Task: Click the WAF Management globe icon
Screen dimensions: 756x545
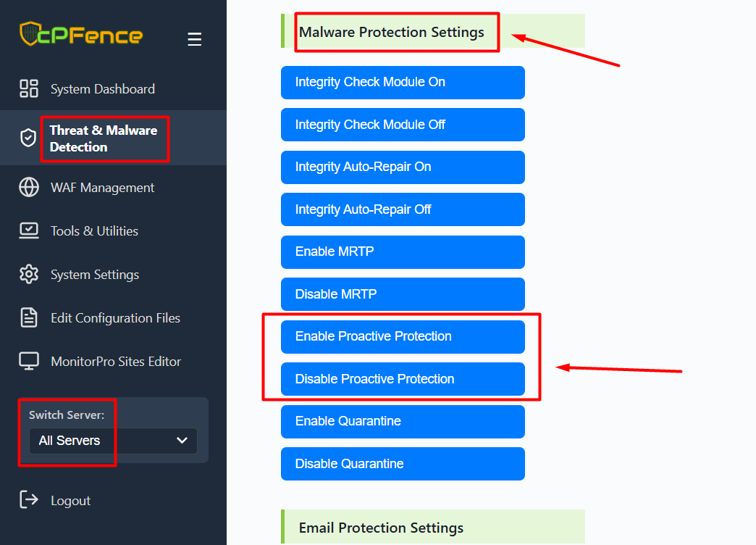Action: pyautogui.click(x=29, y=188)
